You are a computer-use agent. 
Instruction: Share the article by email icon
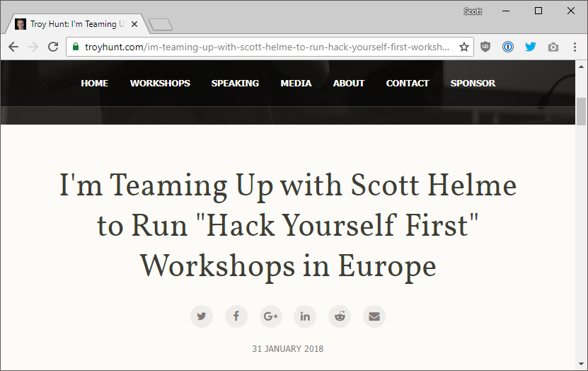[374, 316]
